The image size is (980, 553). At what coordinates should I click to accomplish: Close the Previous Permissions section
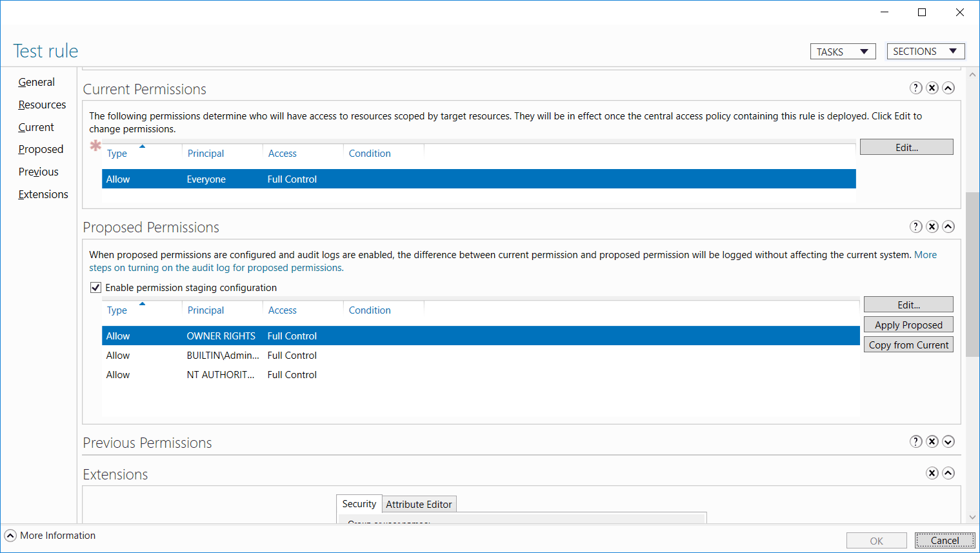[x=932, y=441]
